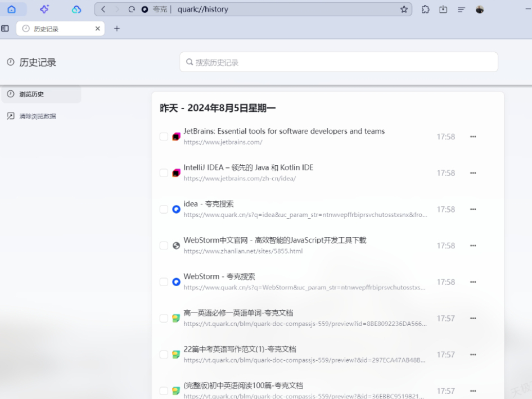This screenshot has height=399, width=532.
Task: Open IntelliJ IDEA – 领先的 Java link
Action: coord(249,167)
